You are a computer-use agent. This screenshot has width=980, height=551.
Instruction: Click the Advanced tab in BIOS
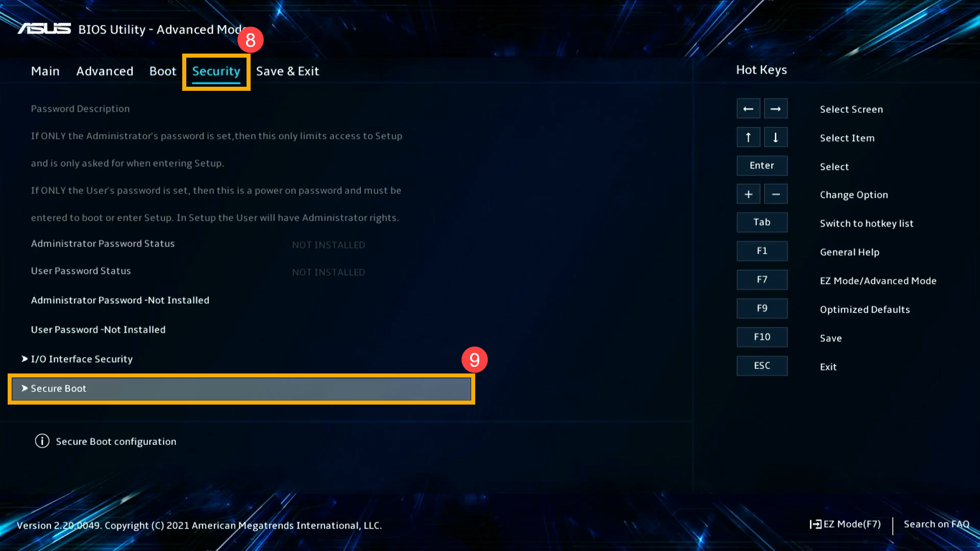pos(104,70)
